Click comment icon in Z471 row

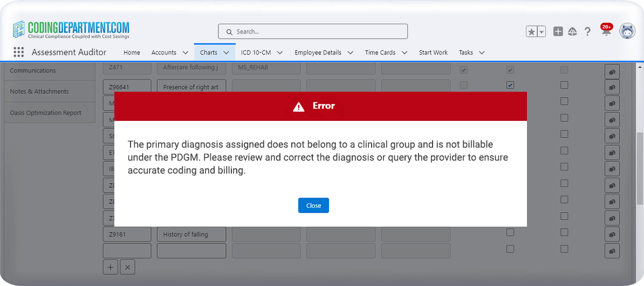(612, 71)
